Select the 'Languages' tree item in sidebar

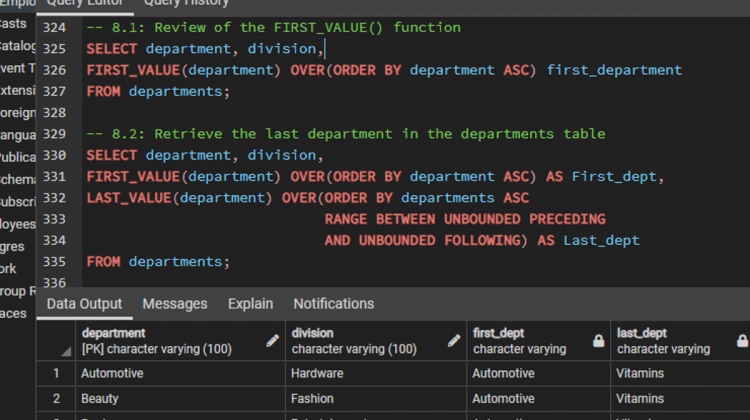click(x=18, y=135)
